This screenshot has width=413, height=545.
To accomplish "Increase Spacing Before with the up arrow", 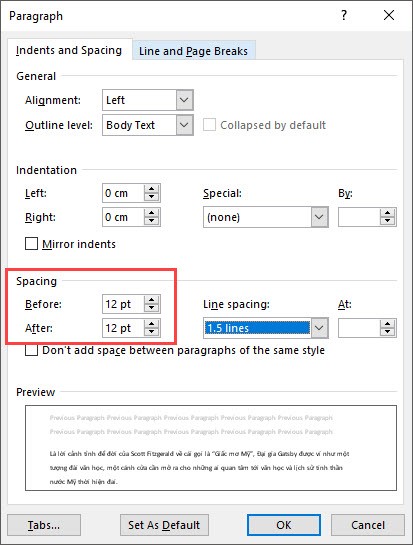I will point(152,300).
